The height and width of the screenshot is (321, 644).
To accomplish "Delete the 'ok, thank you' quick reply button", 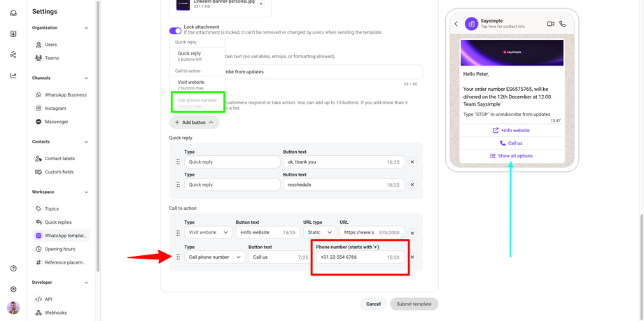I will point(412,162).
